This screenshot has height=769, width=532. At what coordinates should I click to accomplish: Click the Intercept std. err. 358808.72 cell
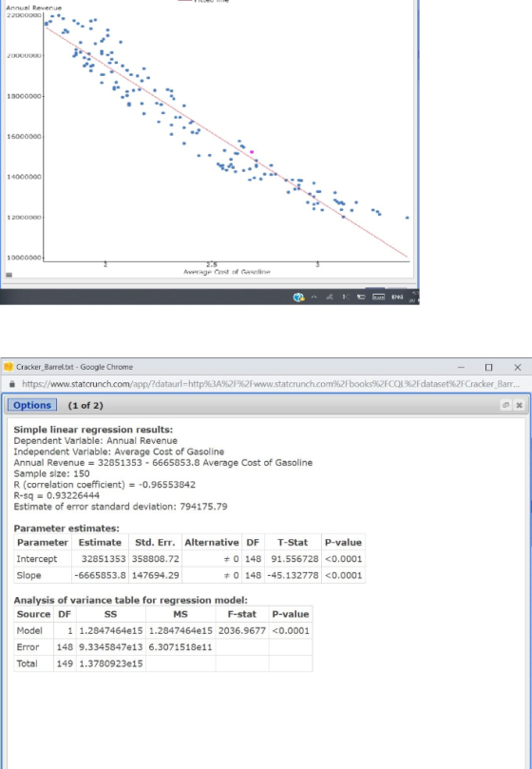pos(155,559)
